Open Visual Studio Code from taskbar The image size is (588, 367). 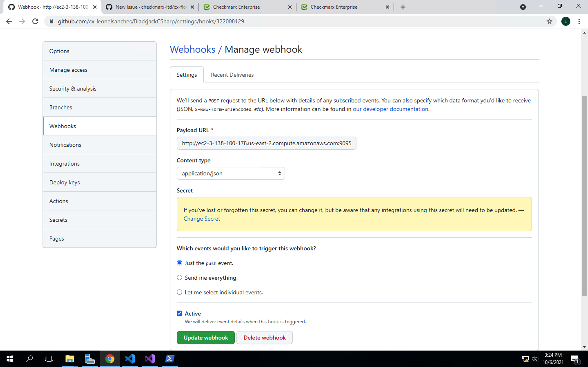click(x=130, y=359)
